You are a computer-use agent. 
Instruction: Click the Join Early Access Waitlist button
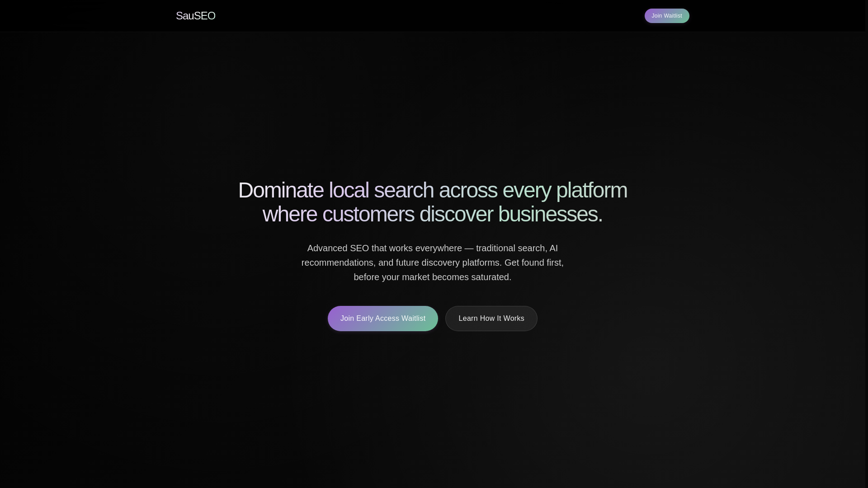pyautogui.click(x=383, y=319)
